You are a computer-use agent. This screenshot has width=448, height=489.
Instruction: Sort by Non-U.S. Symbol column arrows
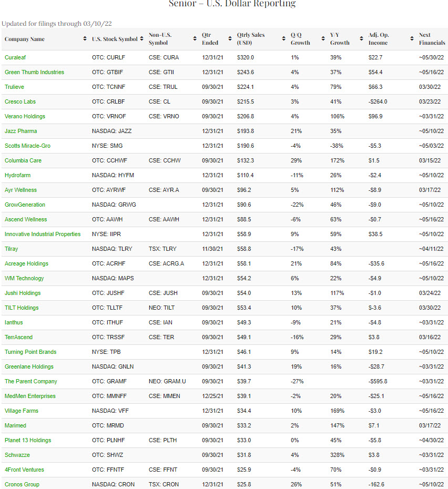point(195,39)
